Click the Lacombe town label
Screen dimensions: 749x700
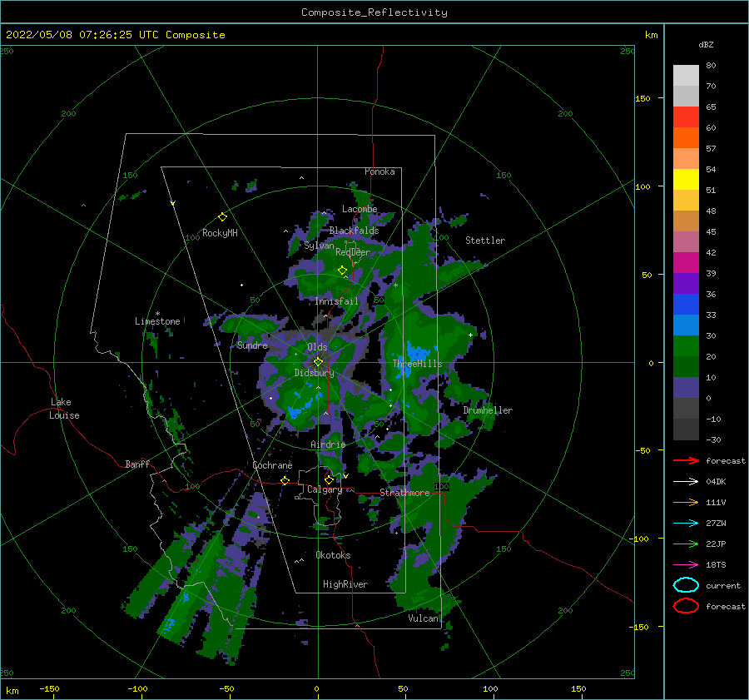[x=360, y=209]
